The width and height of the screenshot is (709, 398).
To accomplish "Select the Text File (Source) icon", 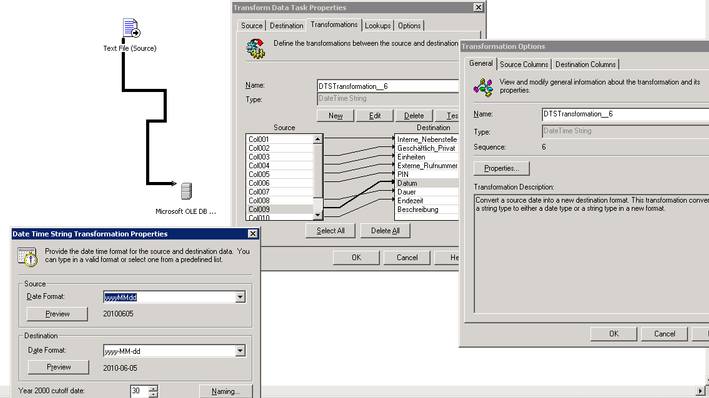I will coord(132,28).
